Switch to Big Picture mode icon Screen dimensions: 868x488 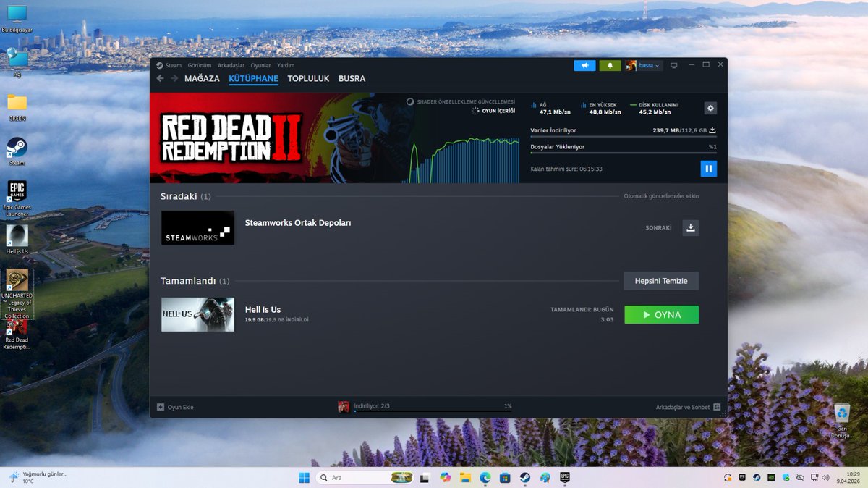(x=674, y=65)
